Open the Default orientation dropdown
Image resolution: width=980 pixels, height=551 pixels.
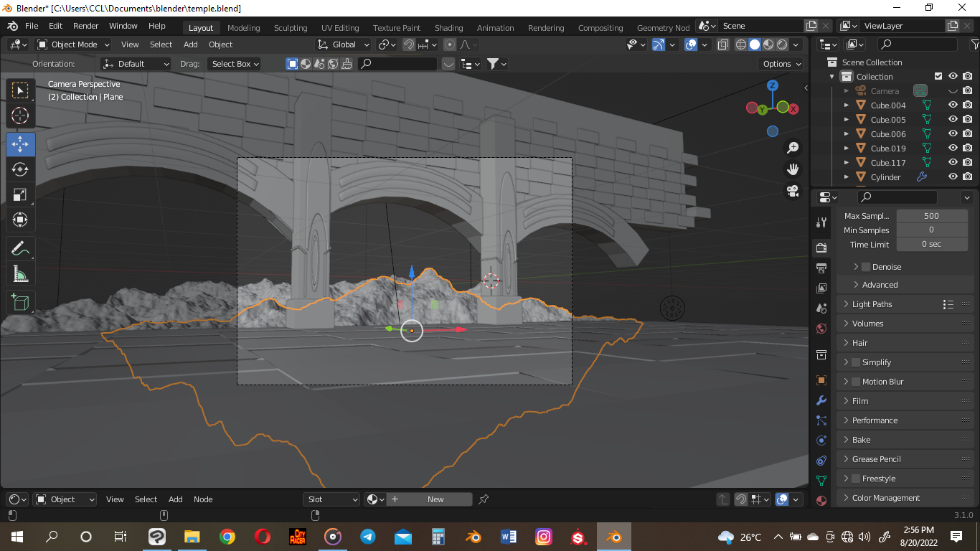[136, 64]
